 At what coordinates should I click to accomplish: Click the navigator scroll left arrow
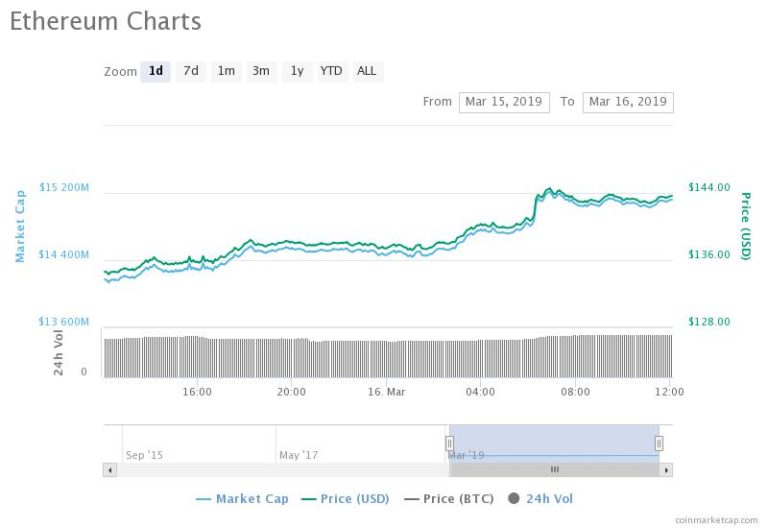point(110,470)
